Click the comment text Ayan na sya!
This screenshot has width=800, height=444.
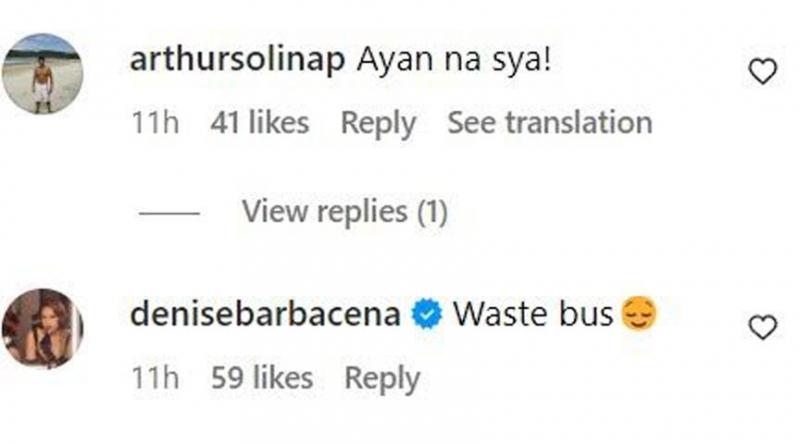click(x=454, y=61)
